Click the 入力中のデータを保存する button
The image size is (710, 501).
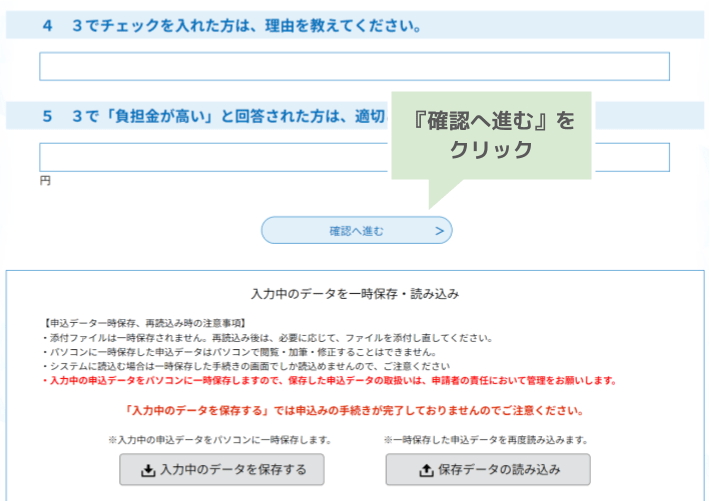(221, 470)
